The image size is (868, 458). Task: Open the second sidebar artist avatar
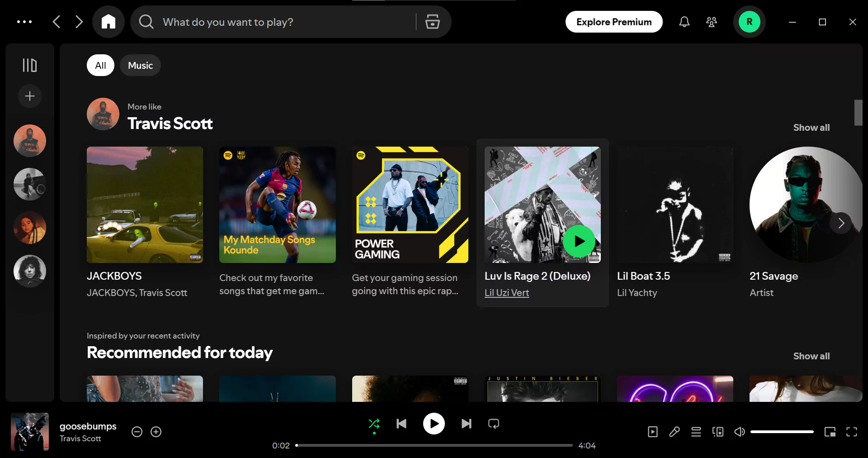30,184
